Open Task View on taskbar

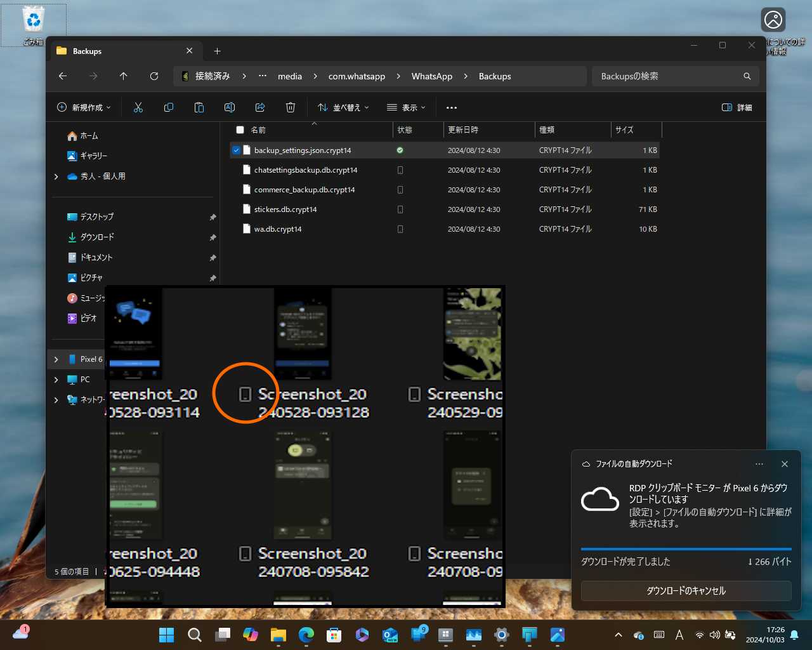[223, 635]
